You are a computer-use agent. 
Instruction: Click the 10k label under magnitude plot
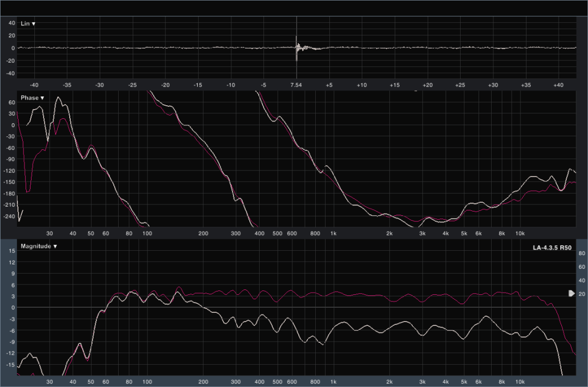[520, 382]
